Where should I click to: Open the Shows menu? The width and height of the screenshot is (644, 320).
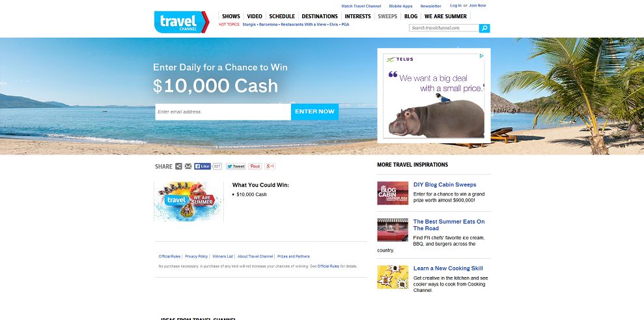pos(231,16)
